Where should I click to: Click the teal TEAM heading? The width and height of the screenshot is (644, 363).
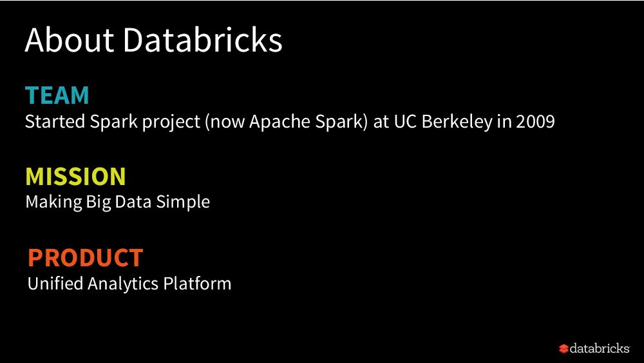(57, 95)
